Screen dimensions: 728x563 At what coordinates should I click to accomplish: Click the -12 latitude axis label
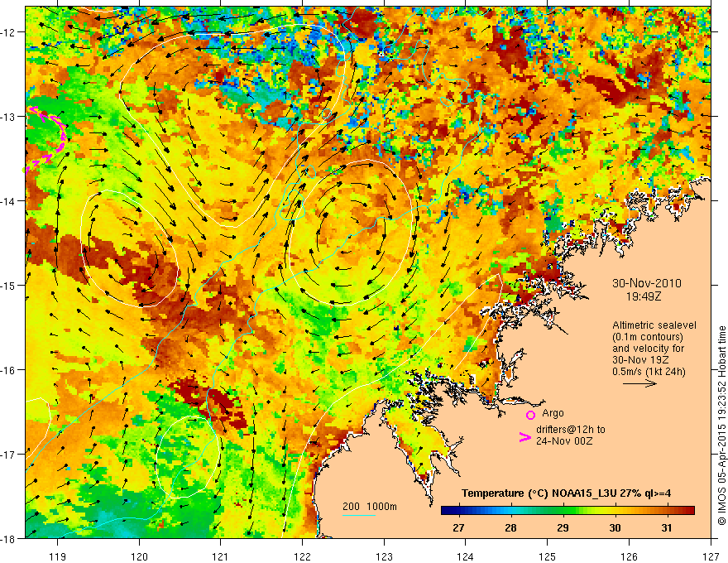pos(9,32)
